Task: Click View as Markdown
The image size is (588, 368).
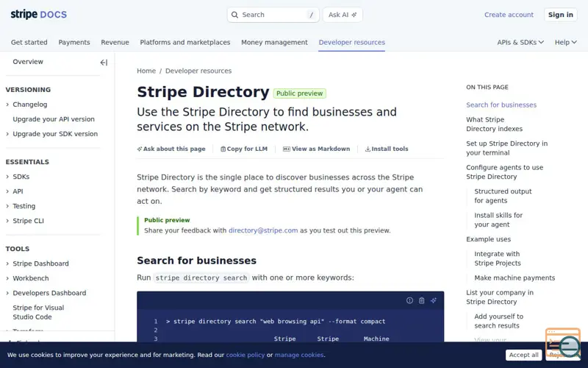Action: [x=317, y=149]
